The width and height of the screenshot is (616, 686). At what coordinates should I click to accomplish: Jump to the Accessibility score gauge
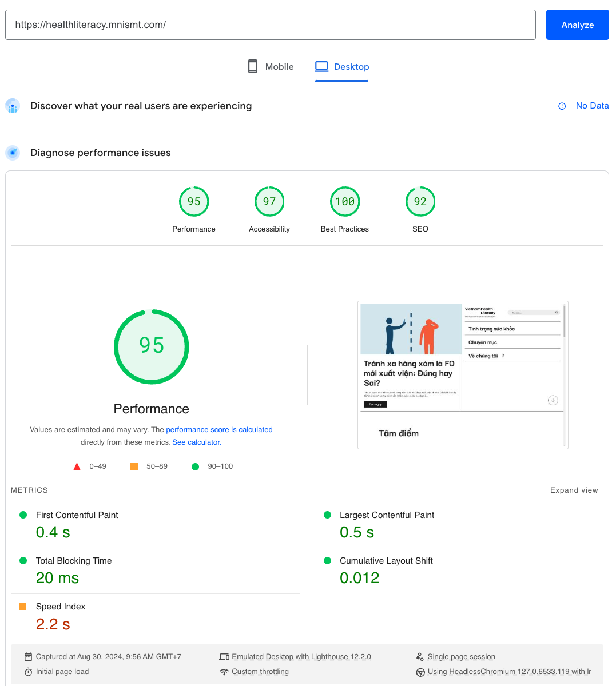click(269, 202)
